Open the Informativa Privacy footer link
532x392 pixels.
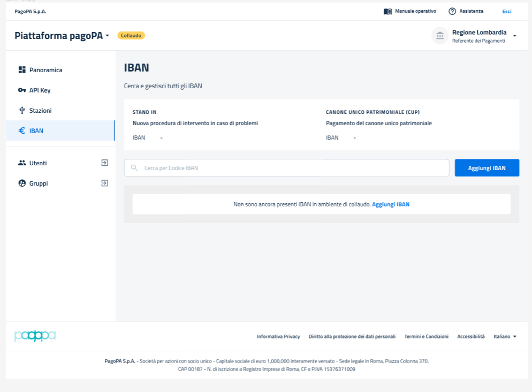(278, 336)
